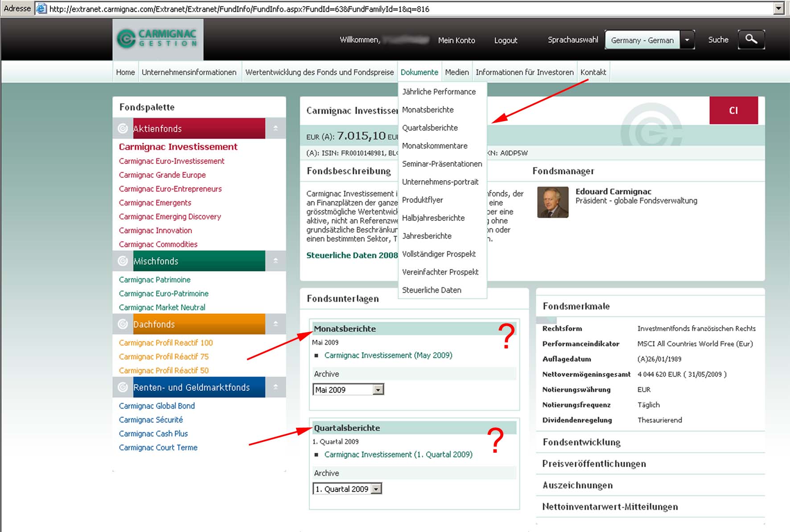Open the Home menu

coord(125,72)
